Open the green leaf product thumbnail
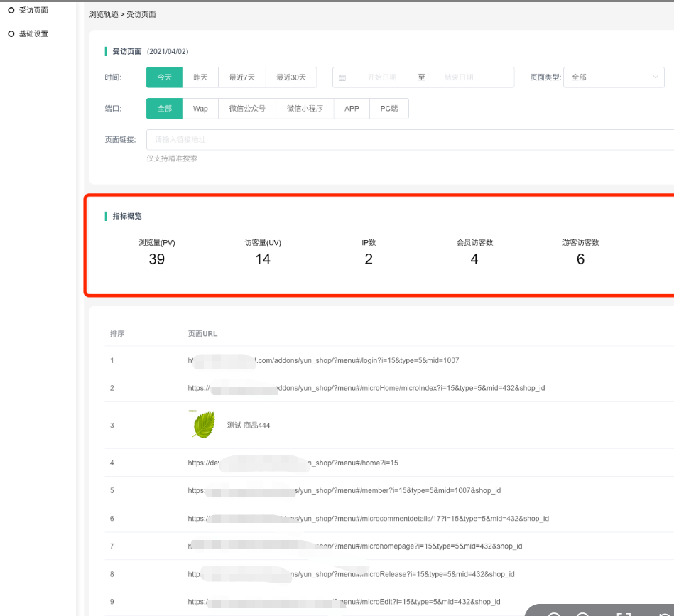Image resolution: width=674 pixels, height=616 pixels. pyautogui.click(x=203, y=425)
